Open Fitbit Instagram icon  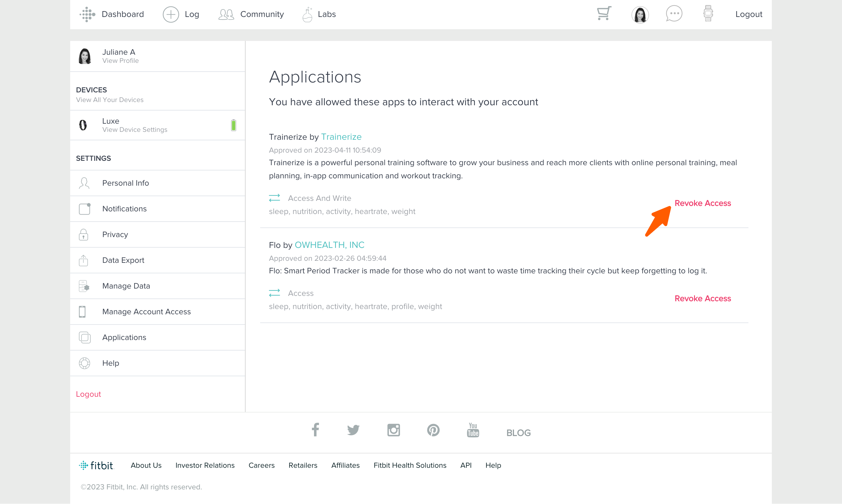[x=393, y=430]
